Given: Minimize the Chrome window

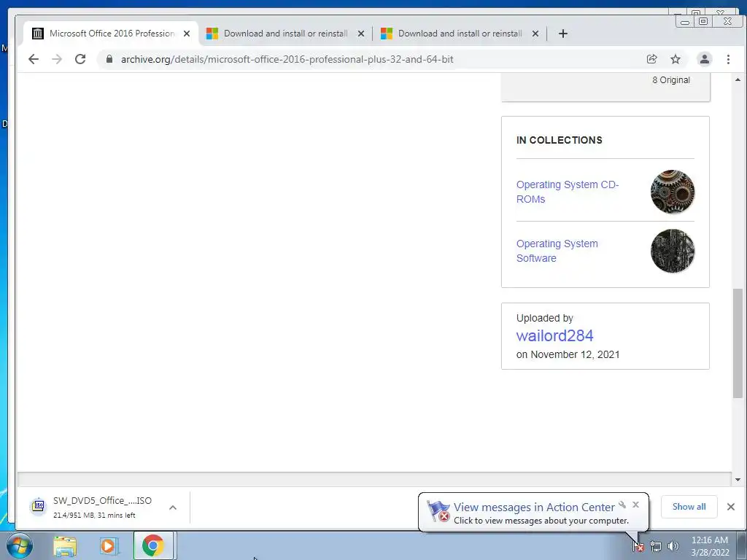Looking at the screenshot, I should click(684, 21).
